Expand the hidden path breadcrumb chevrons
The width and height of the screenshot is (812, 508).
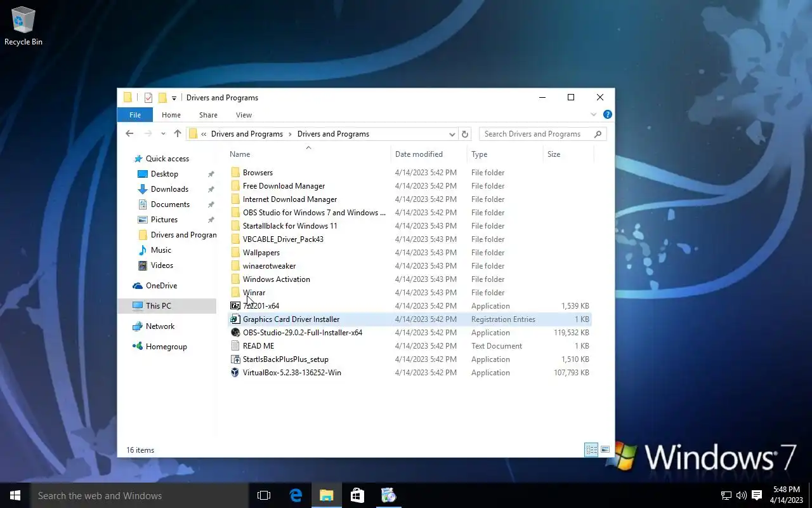204,134
